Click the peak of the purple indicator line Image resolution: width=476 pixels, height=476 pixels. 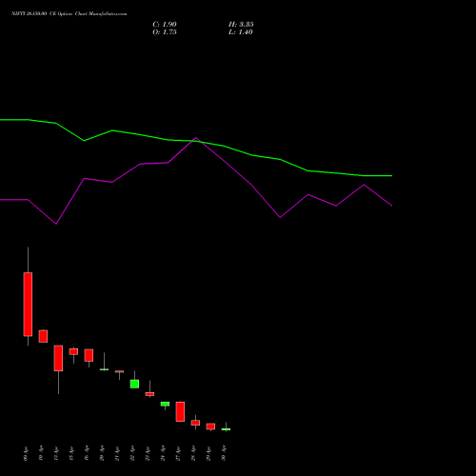tap(195, 138)
